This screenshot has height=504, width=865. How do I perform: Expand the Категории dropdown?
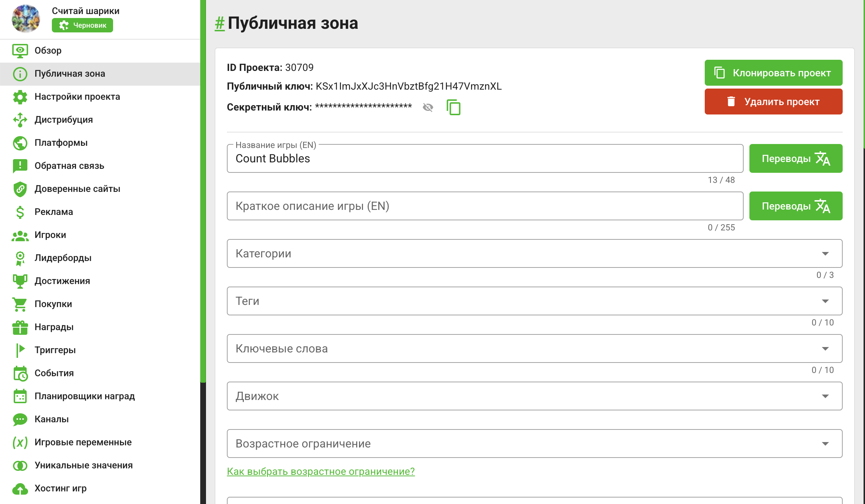(x=534, y=253)
